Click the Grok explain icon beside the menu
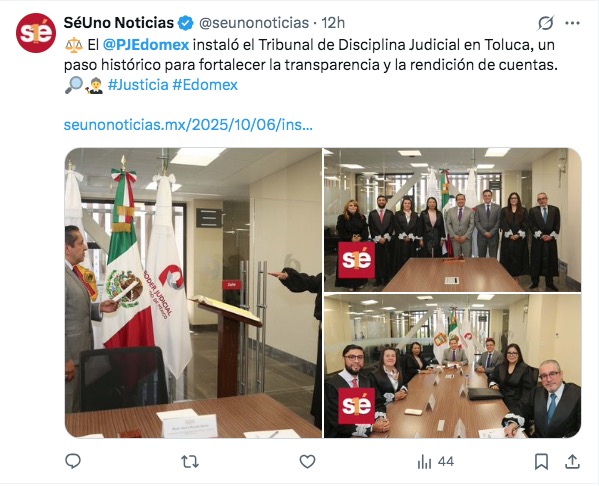599x486 pixels. click(546, 23)
